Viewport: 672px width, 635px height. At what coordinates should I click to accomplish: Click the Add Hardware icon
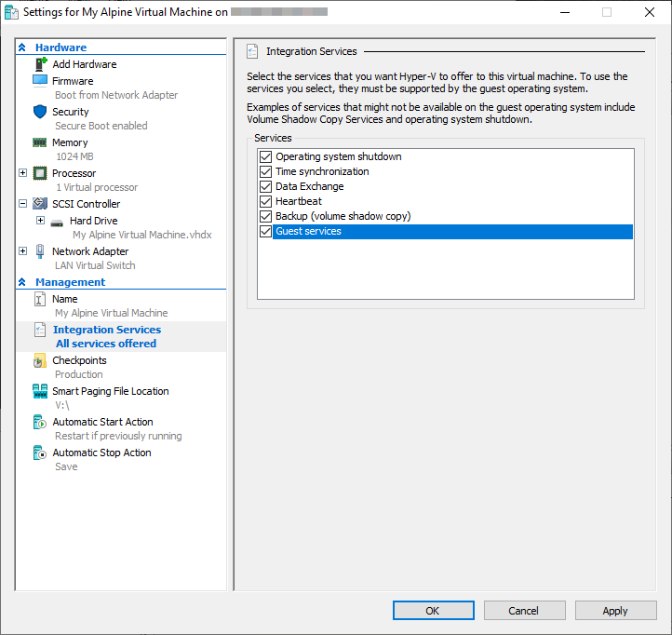(x=40, y=64)
